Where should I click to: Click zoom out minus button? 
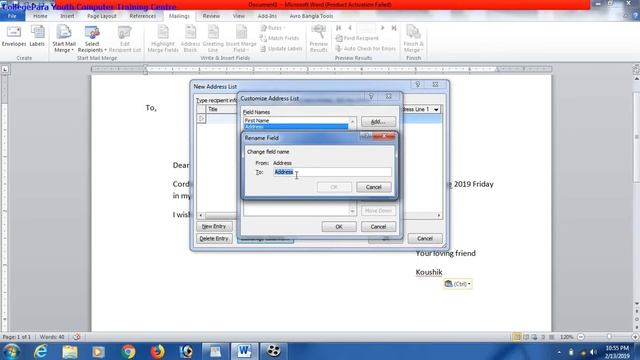(x=581, y=337)
